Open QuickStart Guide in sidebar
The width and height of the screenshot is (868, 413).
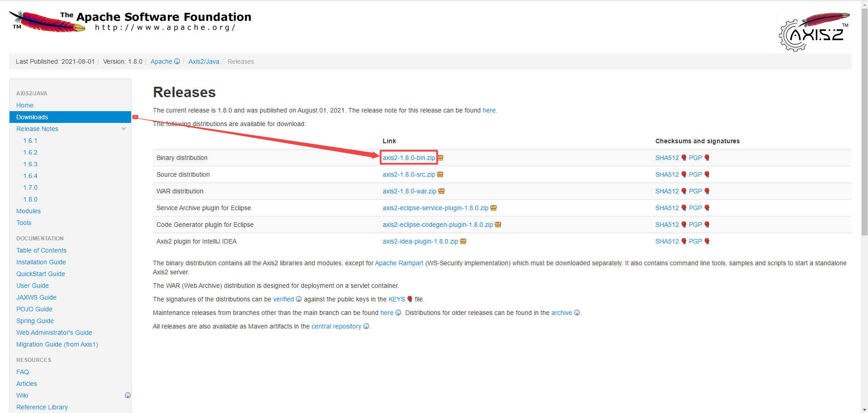coord(41,274)
